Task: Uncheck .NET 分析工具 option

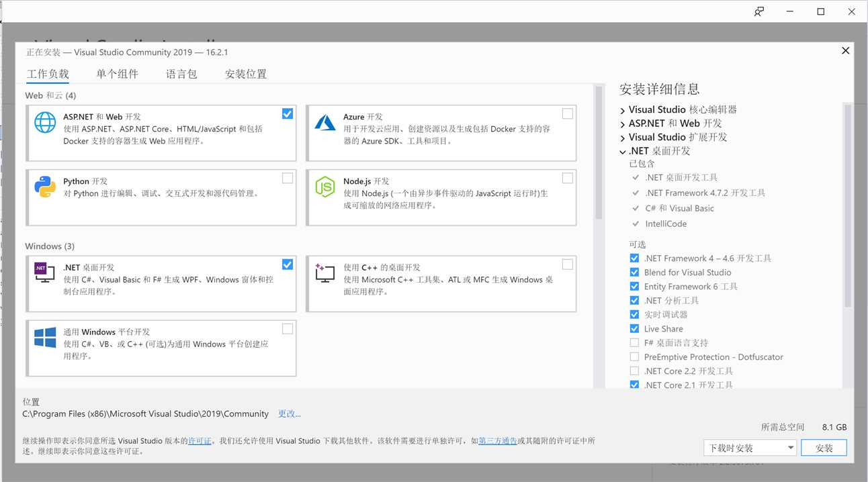Action: point(634,301)
